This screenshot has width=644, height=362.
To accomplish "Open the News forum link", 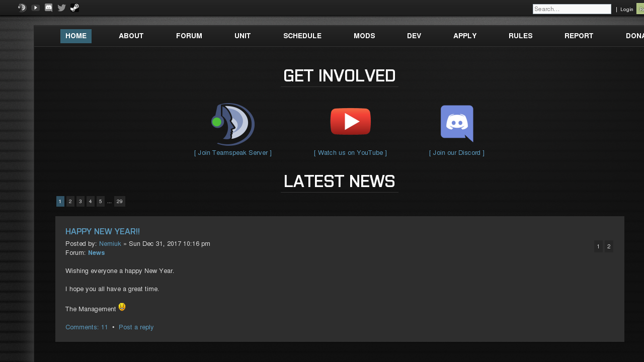I will point(96,253).
